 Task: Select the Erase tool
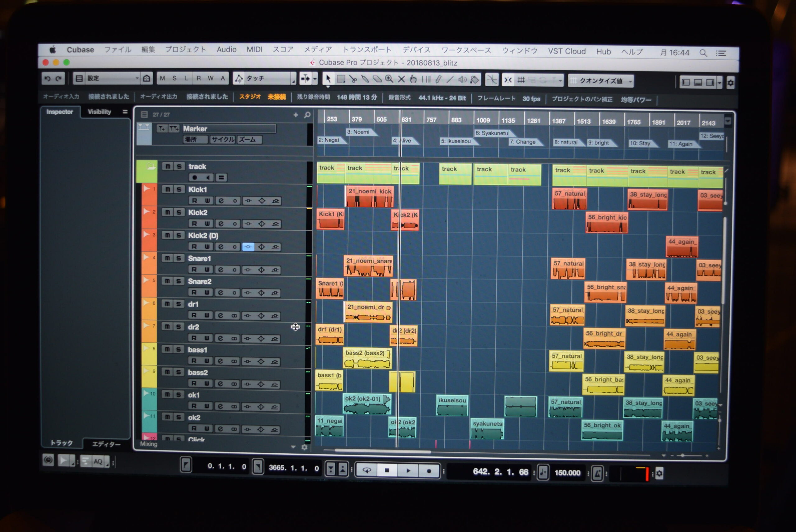(377, 79)
